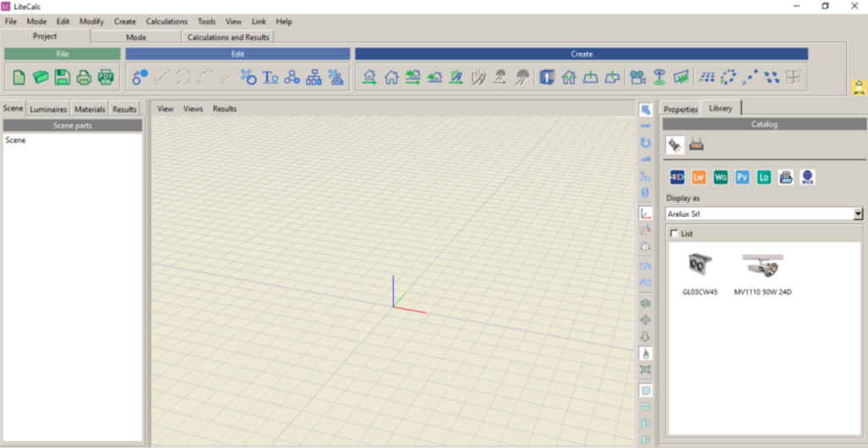This screenshot has height=448, width=868.
Task: Click the circular dots arrangement icon
Action: click(x=728, y=77)
